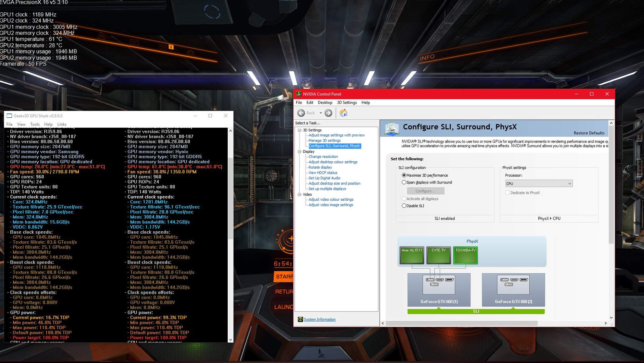644x363 pixels.
Task: Open the PhysX Processor dropdown
Action: click(x=539, y=184)
